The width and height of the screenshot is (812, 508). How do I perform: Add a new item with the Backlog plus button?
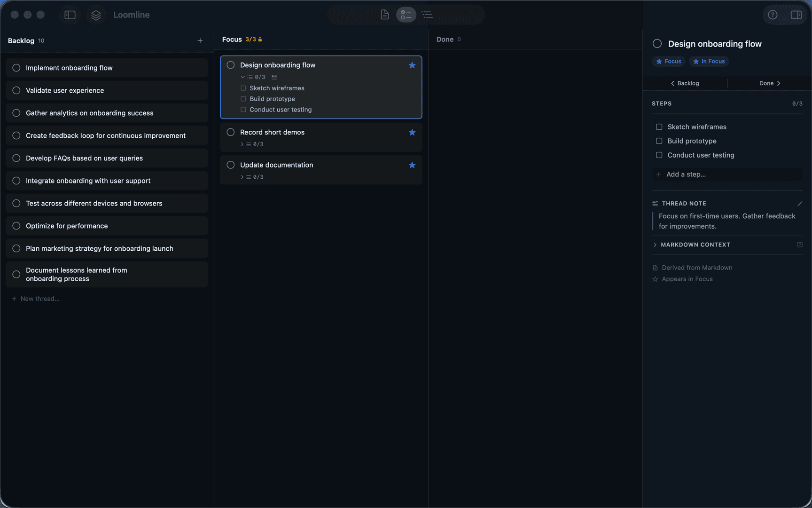click(200, 40)
